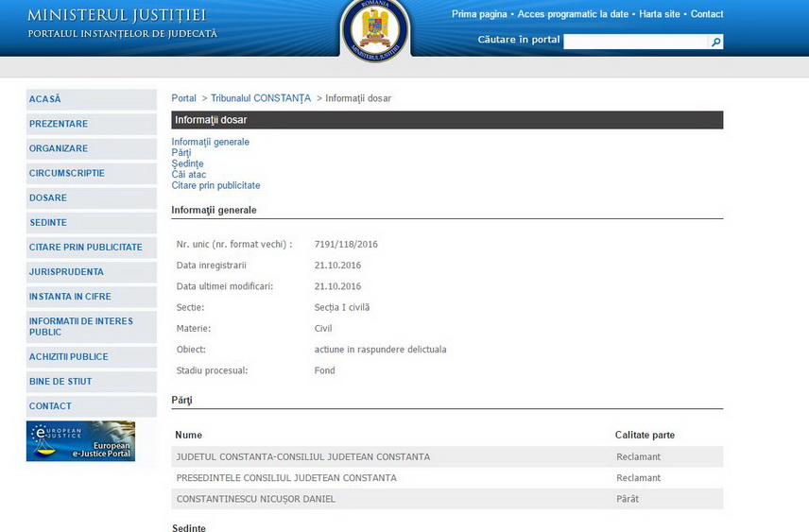Click the search magnifier icon
Screen dimensions: 809x532
[x=715, y=42]
